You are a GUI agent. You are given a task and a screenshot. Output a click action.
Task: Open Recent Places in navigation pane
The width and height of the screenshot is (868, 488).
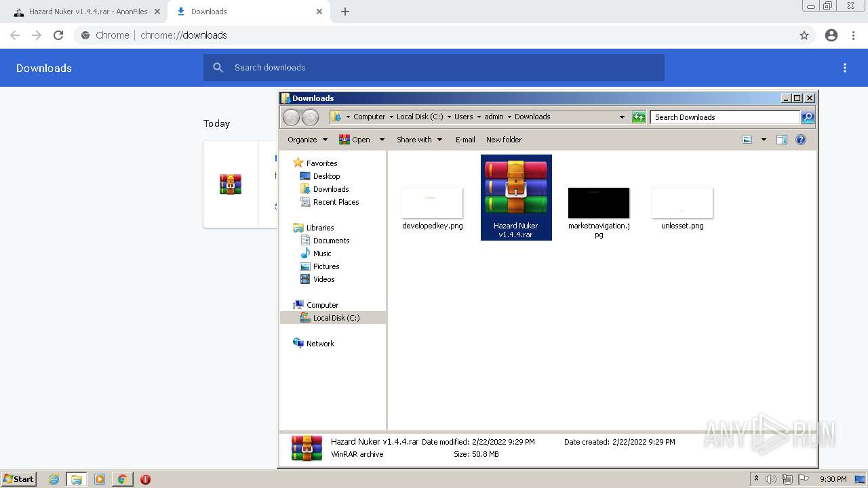(x=336, y=202)
